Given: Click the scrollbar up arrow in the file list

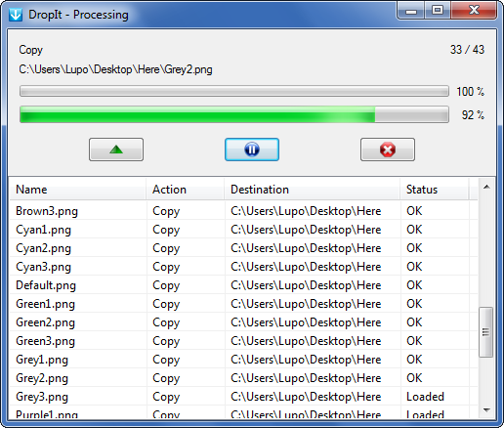Looking at the screenshot, I should tap(486, 187).
